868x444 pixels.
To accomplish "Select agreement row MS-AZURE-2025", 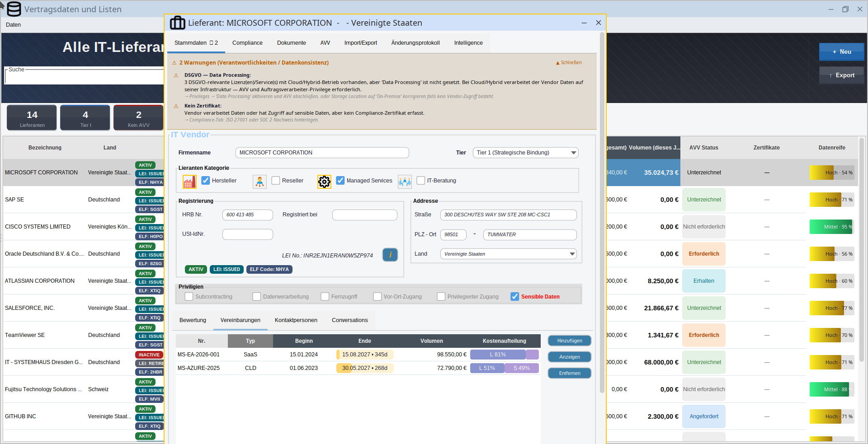I will click(x=358, y=368).
